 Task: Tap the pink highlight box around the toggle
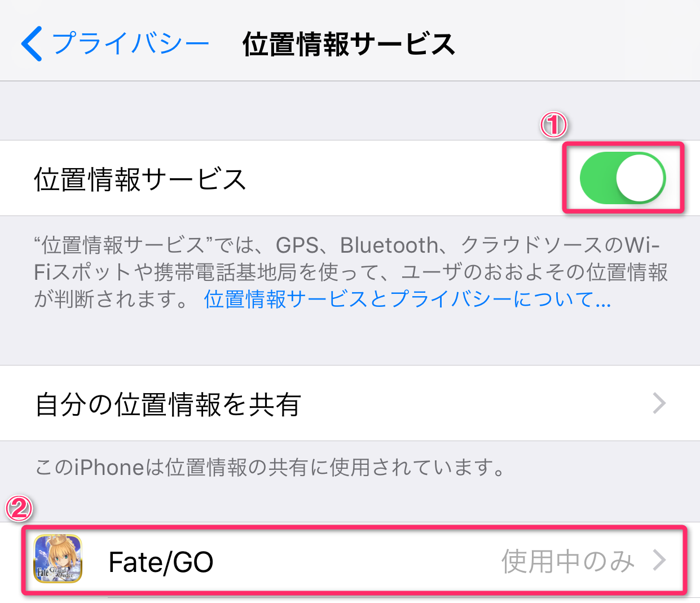(x=623, y=178)
